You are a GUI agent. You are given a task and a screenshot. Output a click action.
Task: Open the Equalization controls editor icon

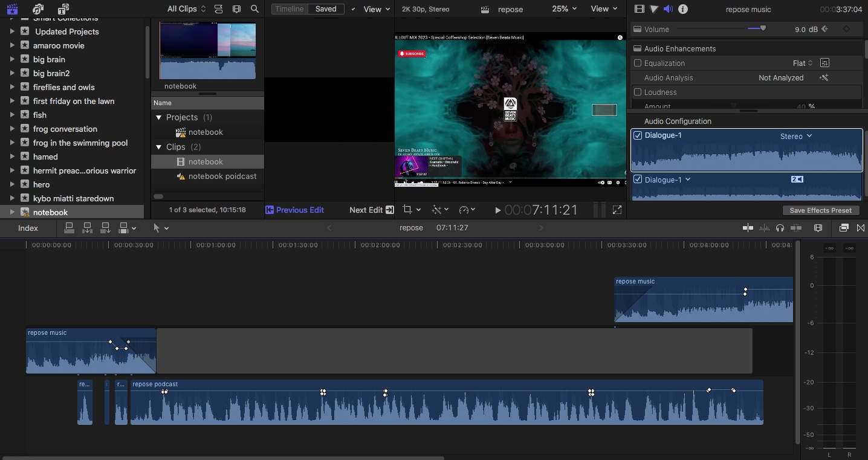tap(824, 63)
